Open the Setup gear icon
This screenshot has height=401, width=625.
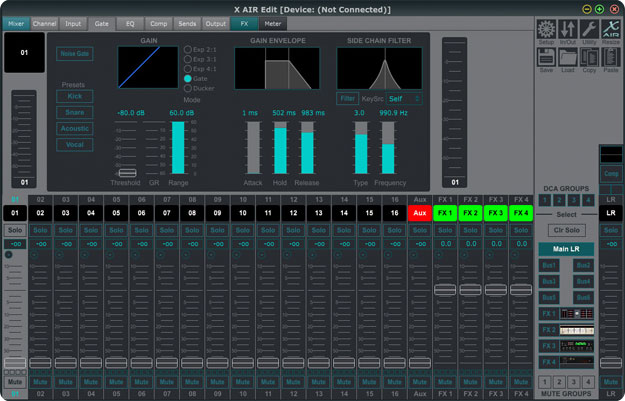(x=546, y=29)
